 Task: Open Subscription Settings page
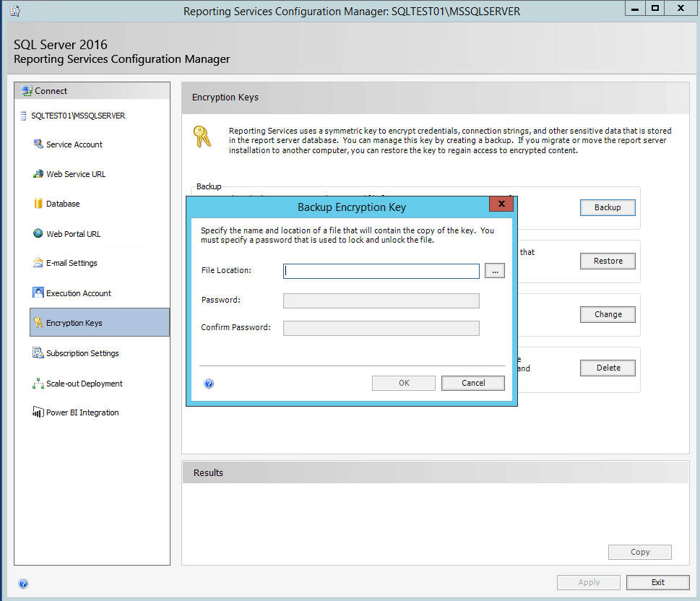pos(82,353)
